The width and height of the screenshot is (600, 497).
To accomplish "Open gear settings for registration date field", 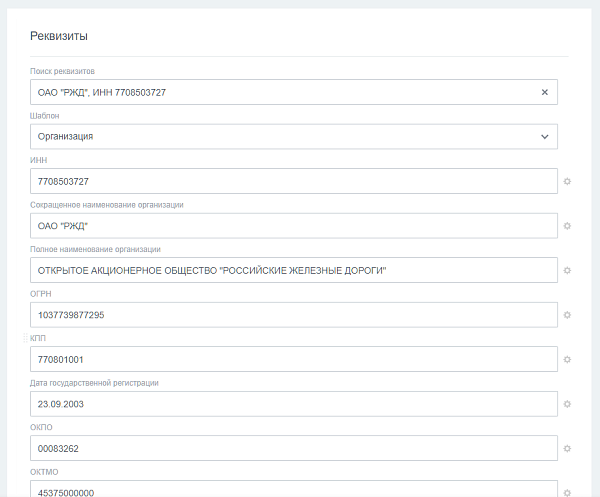I will 567,404.
